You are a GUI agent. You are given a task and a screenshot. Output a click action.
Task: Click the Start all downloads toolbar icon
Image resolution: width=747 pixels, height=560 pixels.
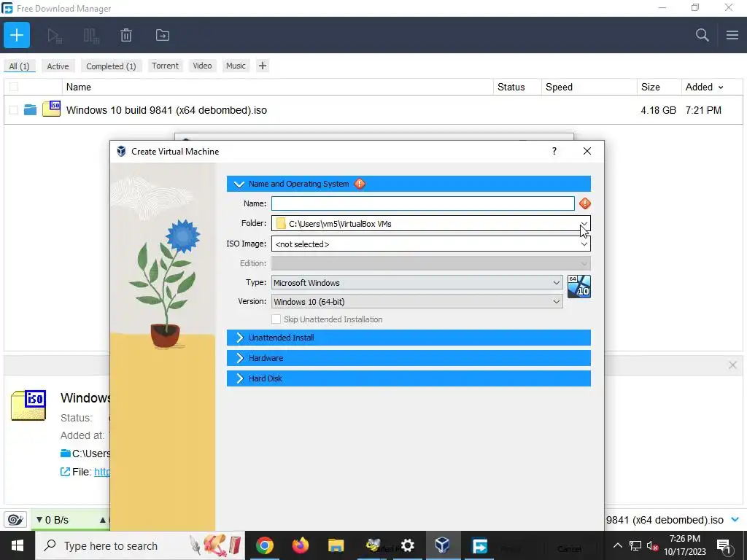55,35
